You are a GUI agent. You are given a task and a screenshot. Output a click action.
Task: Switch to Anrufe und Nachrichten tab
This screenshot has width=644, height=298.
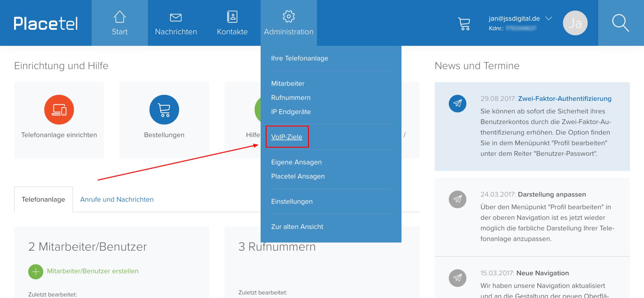tap(117, 199)
